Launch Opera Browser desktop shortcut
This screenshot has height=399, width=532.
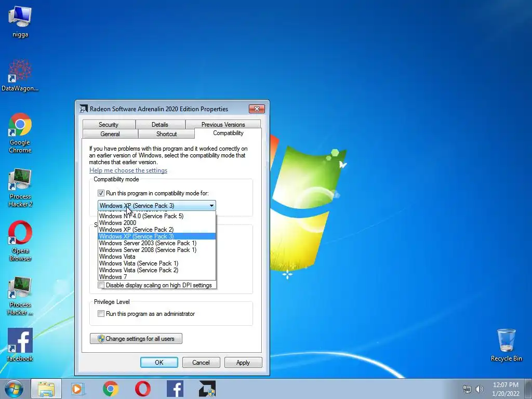pos(20,241)
